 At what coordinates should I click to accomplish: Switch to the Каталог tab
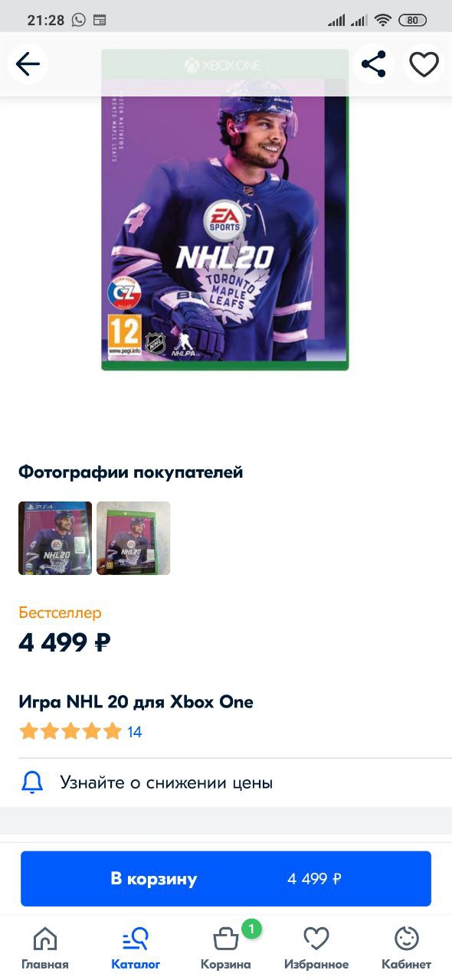click(x=136, y=948)
